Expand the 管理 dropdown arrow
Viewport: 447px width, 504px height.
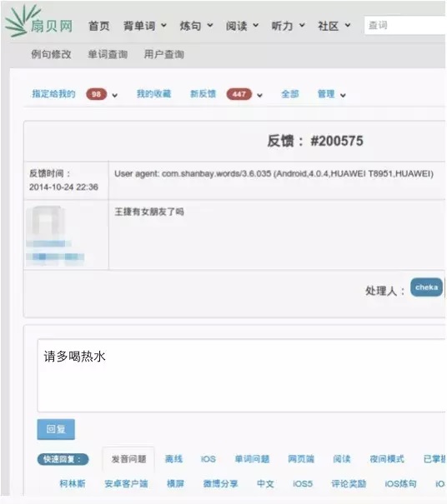[x=343, y=96]
